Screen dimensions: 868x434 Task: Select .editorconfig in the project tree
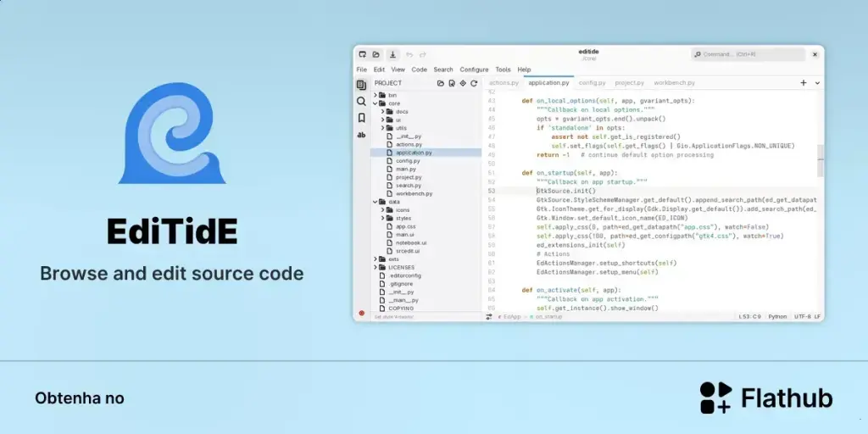(x=404, y=275)
